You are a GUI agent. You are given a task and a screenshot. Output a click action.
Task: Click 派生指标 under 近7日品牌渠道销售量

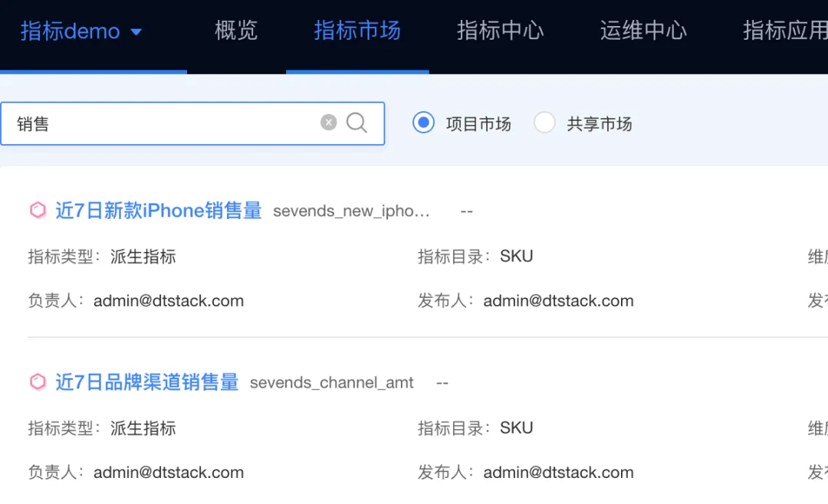[x=143, y=428]
